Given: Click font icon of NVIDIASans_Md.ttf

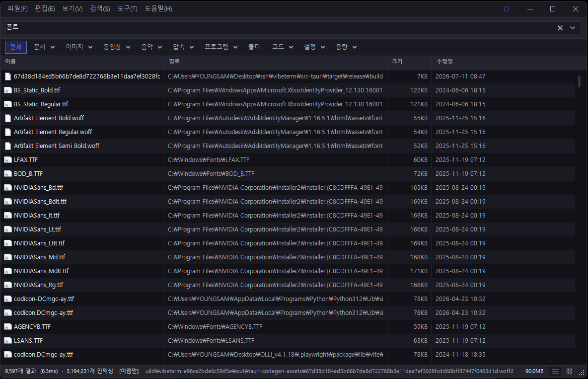Looking at the screenshot, I should coord(7,257).
